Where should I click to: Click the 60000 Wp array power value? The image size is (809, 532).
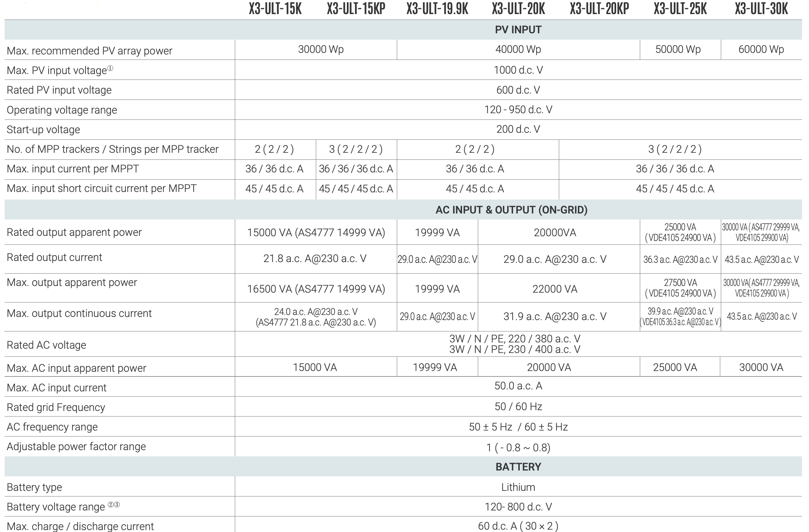(761, 49)
